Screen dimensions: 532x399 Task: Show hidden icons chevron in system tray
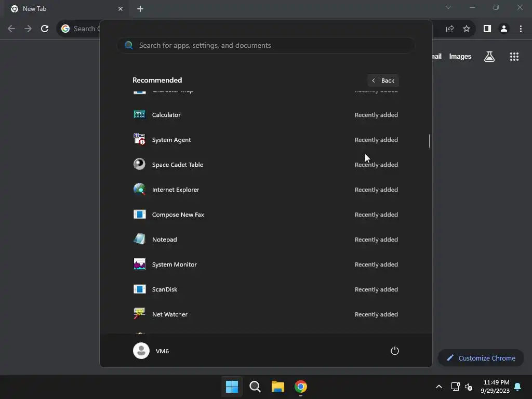(438, 387)
